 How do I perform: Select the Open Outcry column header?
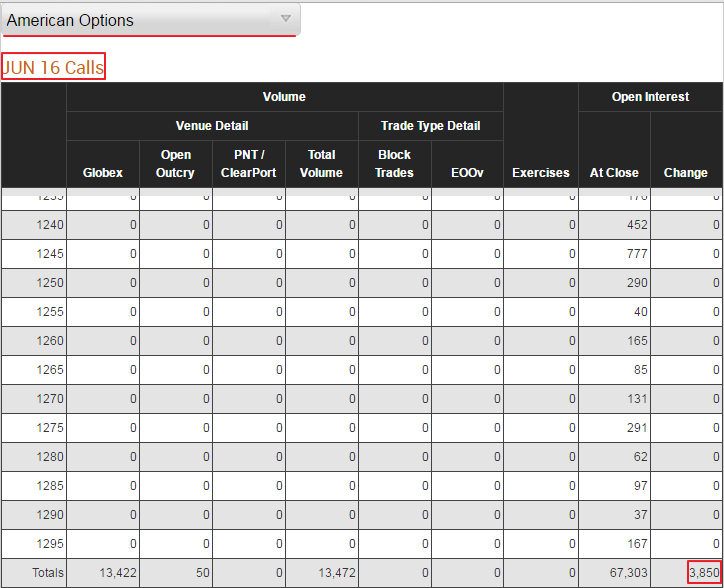[175, 164]
